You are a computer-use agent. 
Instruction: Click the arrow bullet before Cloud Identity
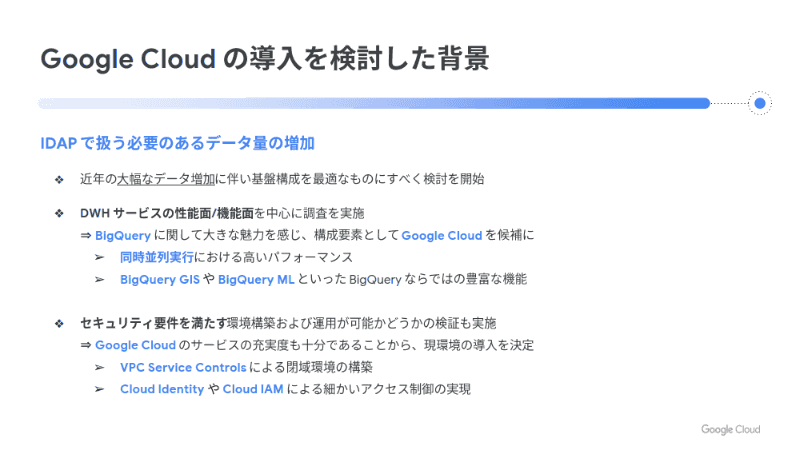(99, 389)
